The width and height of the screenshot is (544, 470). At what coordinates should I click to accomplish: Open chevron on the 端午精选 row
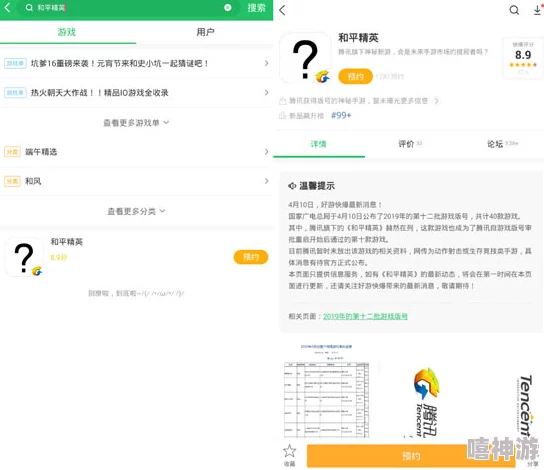pos(266,152)
